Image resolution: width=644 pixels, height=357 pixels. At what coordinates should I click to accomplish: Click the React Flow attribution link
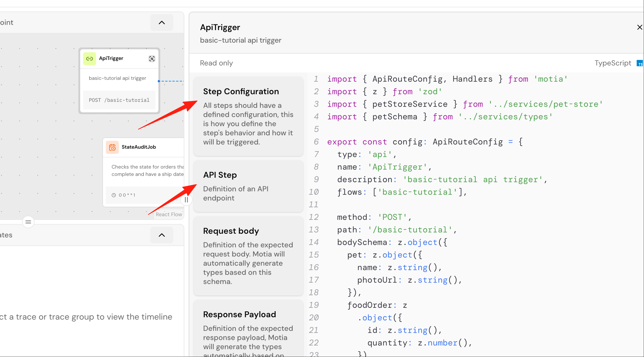coord(169,214)
